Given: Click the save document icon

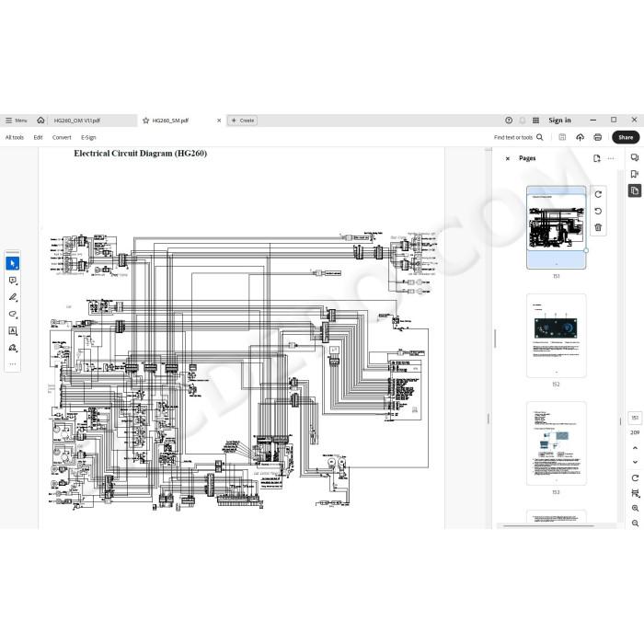Looking at the screenshot, I should (x=562, y=137).
